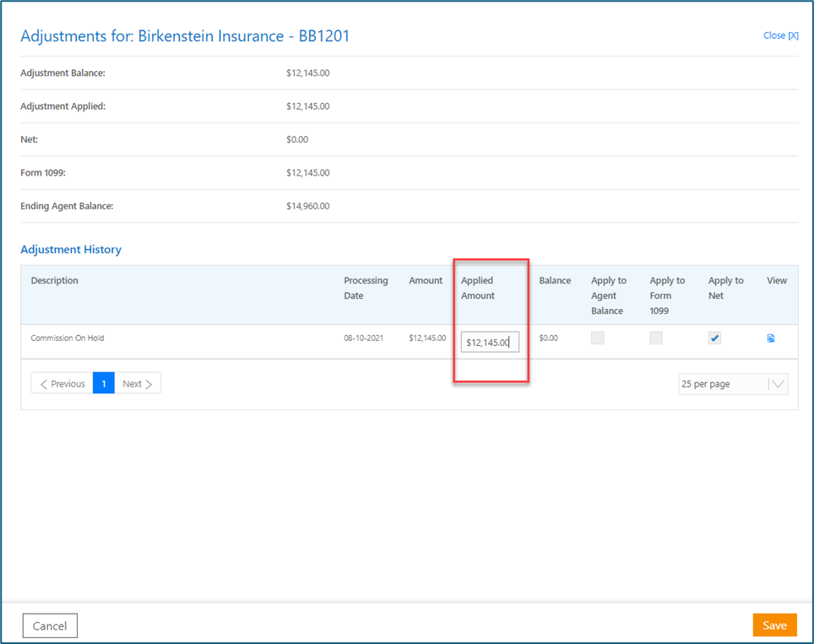This screenshot has width=814, height=644.
Task: Click the Cancel button
Action: [50, 625]
